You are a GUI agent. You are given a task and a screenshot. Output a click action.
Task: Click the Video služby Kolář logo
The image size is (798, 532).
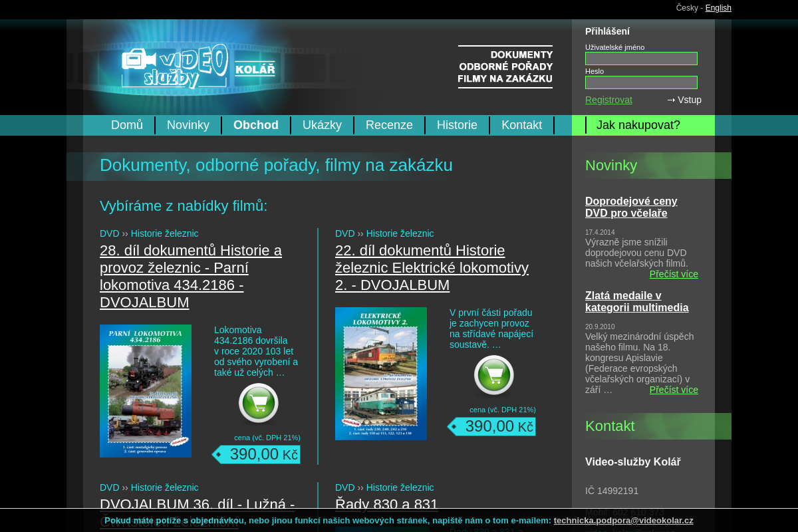pyautogui.click(x=198, y=66)
